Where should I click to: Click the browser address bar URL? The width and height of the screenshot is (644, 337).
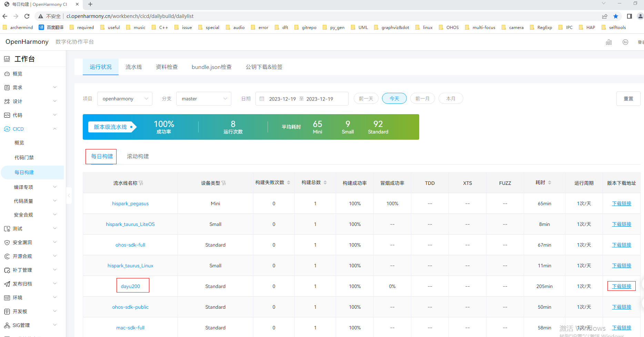click(130, 16)
